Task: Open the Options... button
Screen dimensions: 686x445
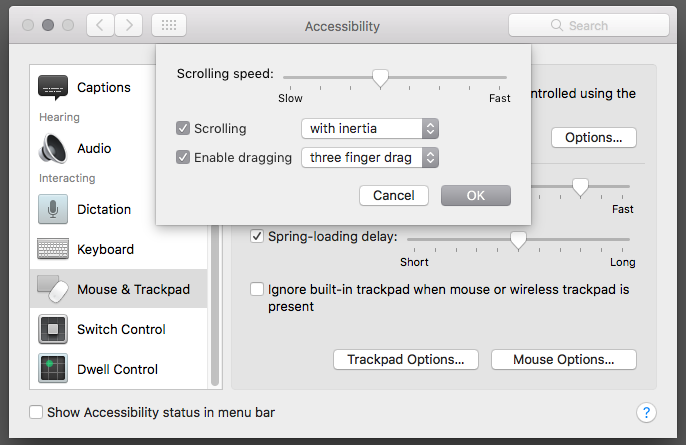Action: [594, 137]
